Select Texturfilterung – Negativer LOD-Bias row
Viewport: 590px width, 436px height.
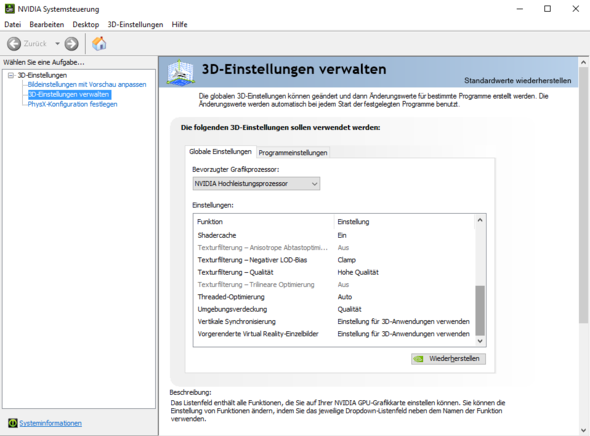(334, 260)
